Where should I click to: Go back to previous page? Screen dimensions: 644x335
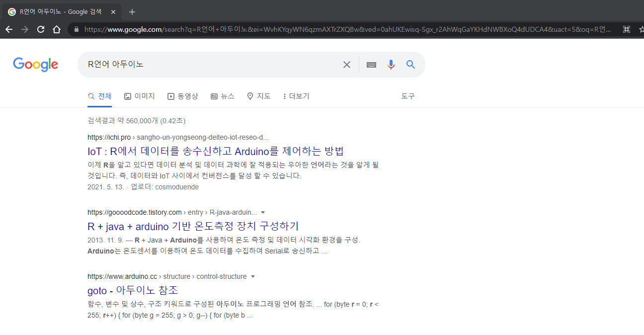point(9,29)
